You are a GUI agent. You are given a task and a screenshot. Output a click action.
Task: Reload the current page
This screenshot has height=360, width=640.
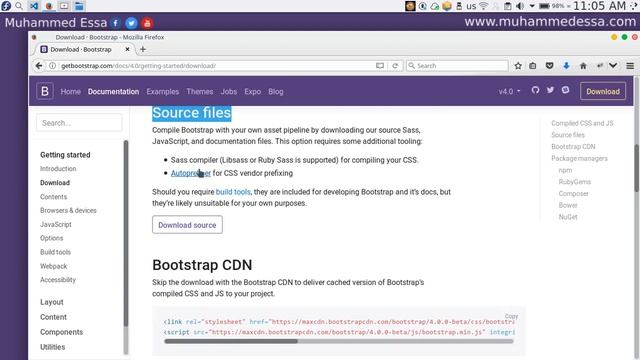[x=395, y=66]
